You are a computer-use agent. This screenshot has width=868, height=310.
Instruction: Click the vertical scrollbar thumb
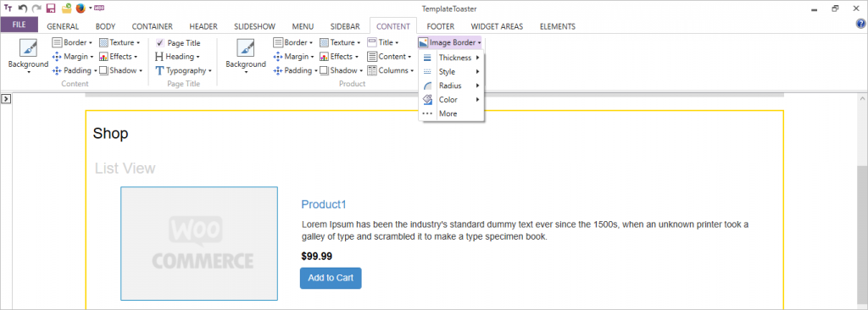pos(862,235)
